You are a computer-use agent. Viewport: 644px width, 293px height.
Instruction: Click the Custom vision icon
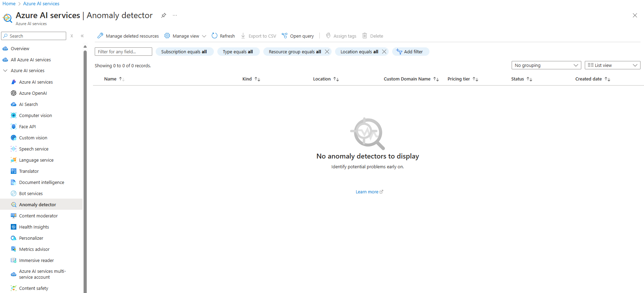[x=14, y=138]
